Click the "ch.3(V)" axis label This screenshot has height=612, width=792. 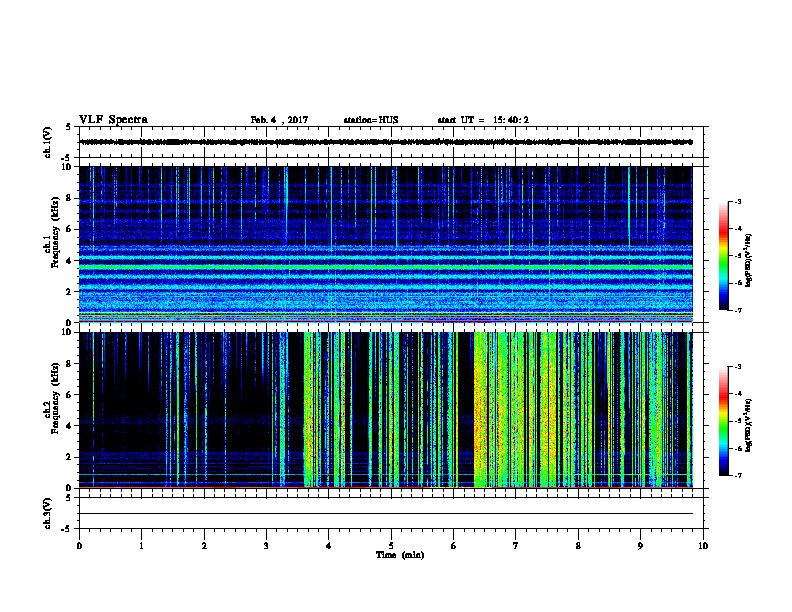coord(47,513)
